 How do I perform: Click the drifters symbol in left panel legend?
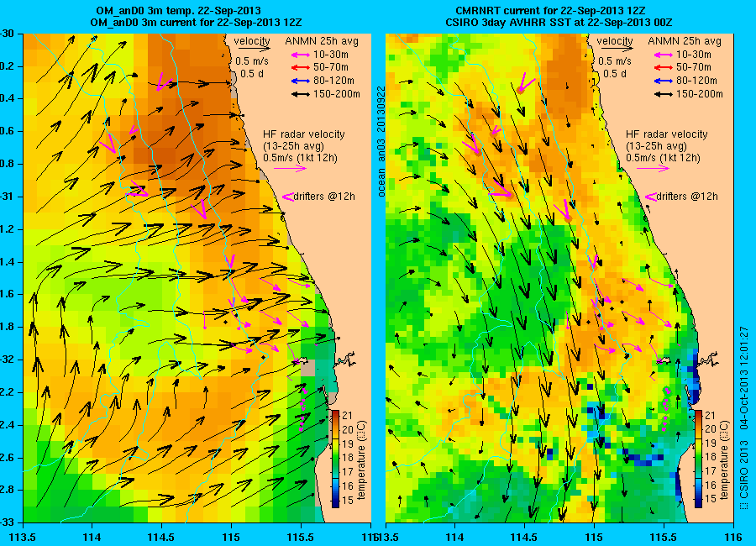[287, 197]
